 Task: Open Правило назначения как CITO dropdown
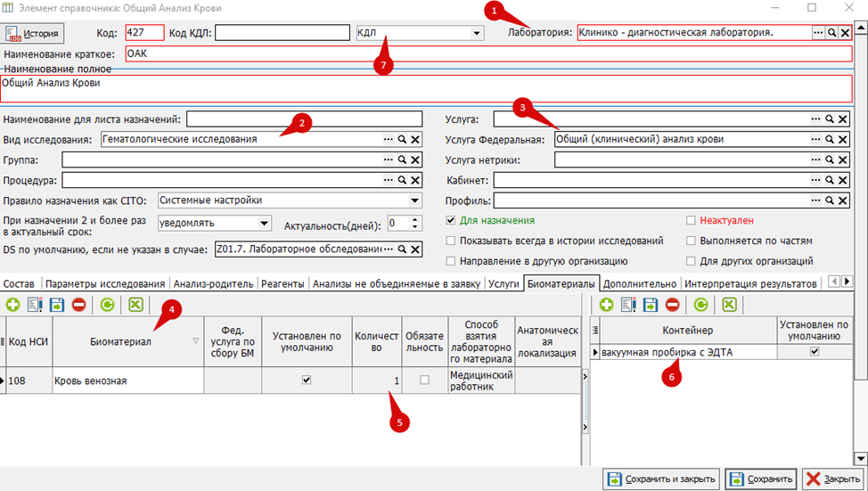414,200
